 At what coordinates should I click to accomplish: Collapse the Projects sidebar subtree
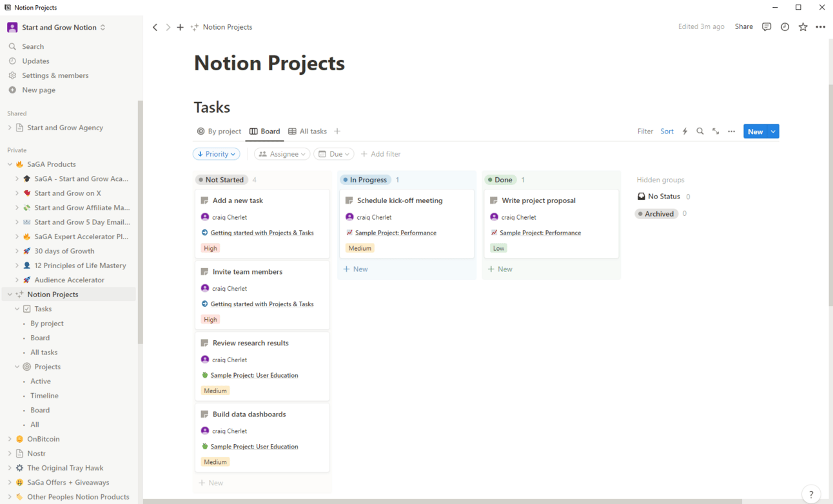click(x=17, y=367)
